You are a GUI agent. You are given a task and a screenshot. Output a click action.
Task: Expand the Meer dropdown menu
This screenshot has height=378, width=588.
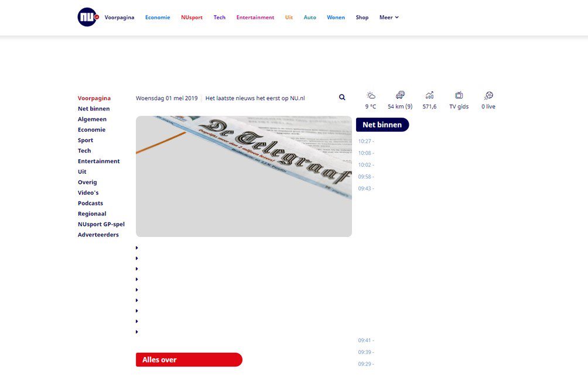click(389, 17)
